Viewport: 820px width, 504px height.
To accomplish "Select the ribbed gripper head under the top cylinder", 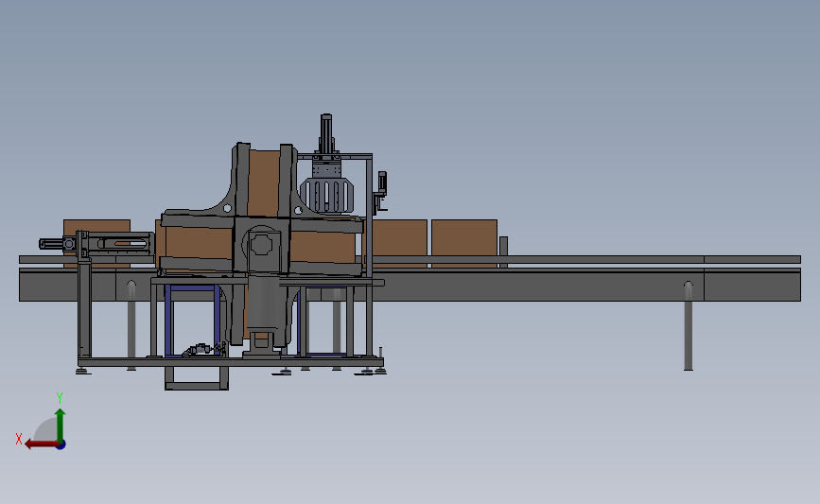I will [x=327, y=195].
